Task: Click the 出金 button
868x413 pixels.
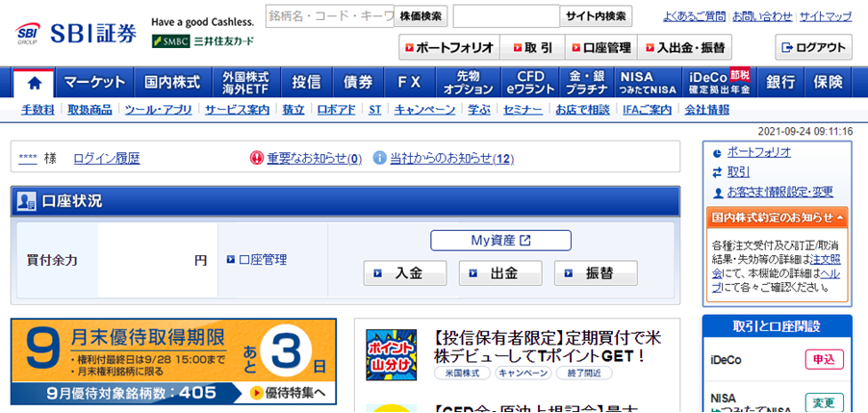Action: (499, 273)
